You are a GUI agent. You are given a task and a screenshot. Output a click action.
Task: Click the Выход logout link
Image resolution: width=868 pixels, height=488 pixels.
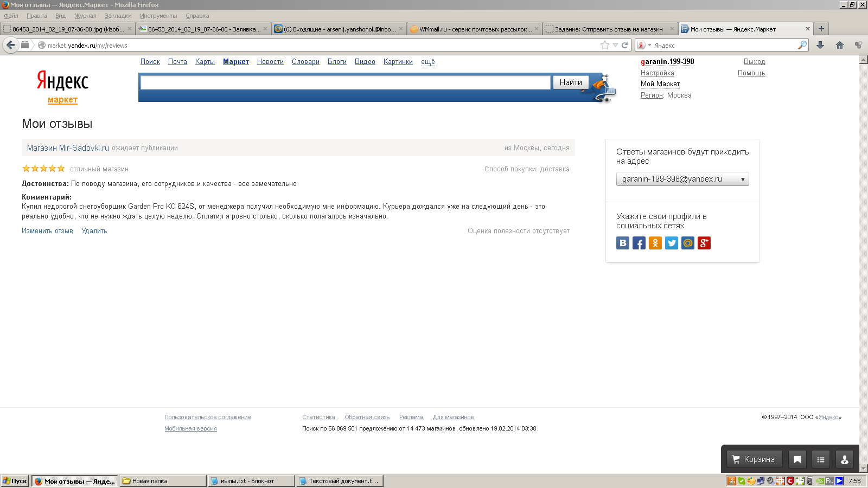click(x=754, y=62)
